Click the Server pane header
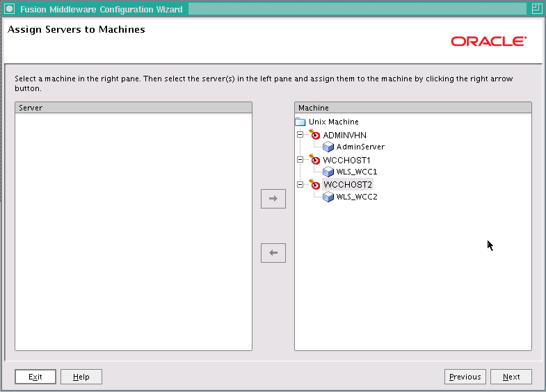The width and height of the screenshot is (546, 392). pyautogui.click(x=134, y=108)
